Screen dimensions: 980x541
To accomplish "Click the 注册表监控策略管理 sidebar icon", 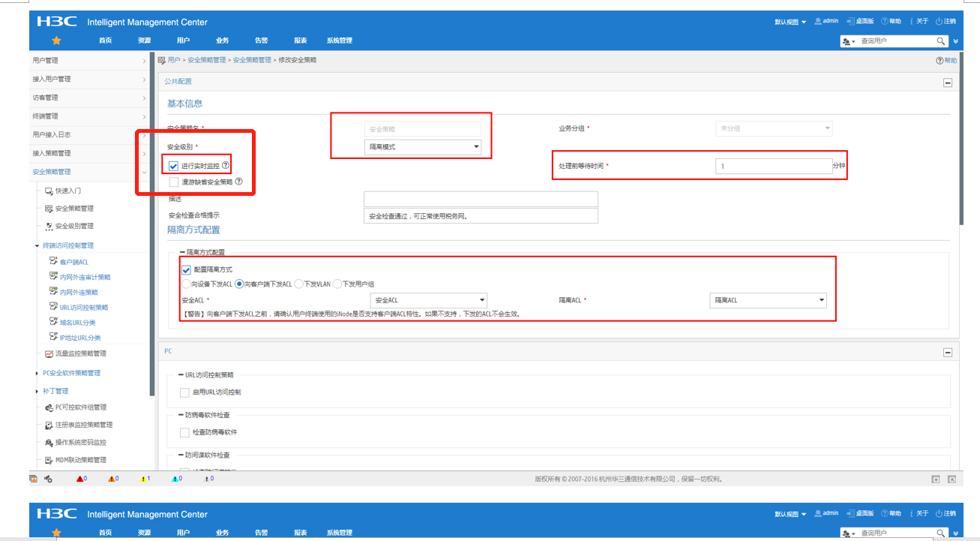I will (49, 425).
